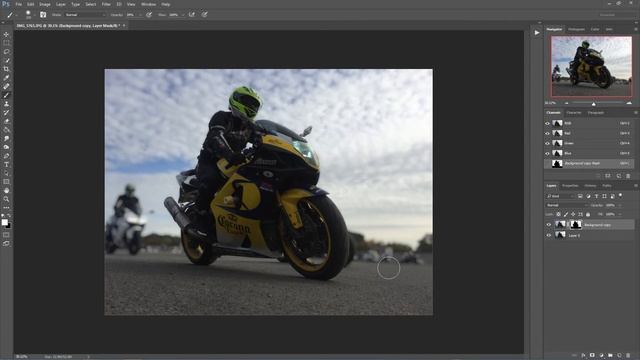Viewport: 640px width, 360px height.
Task: Select the History Brush tool
Action: coord(6,113)
